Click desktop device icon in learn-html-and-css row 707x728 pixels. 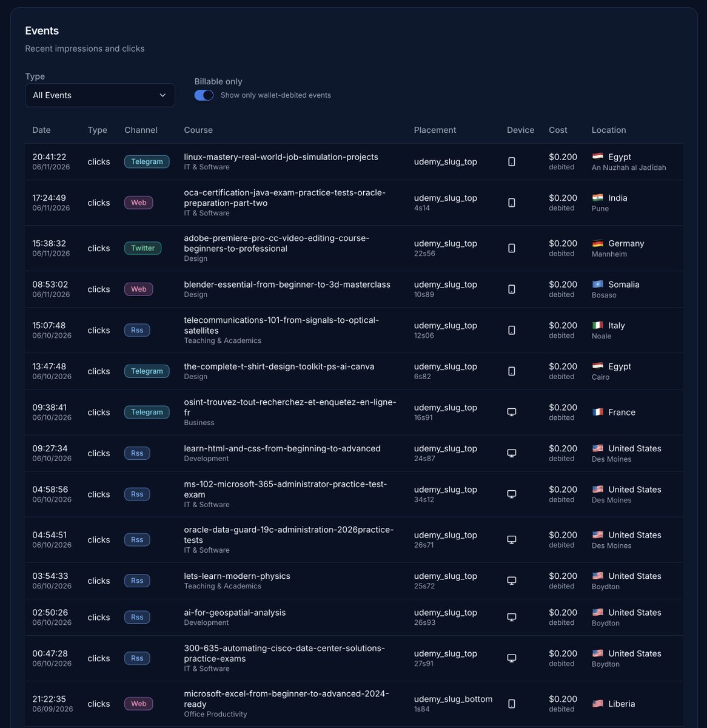tap(512, 453)
